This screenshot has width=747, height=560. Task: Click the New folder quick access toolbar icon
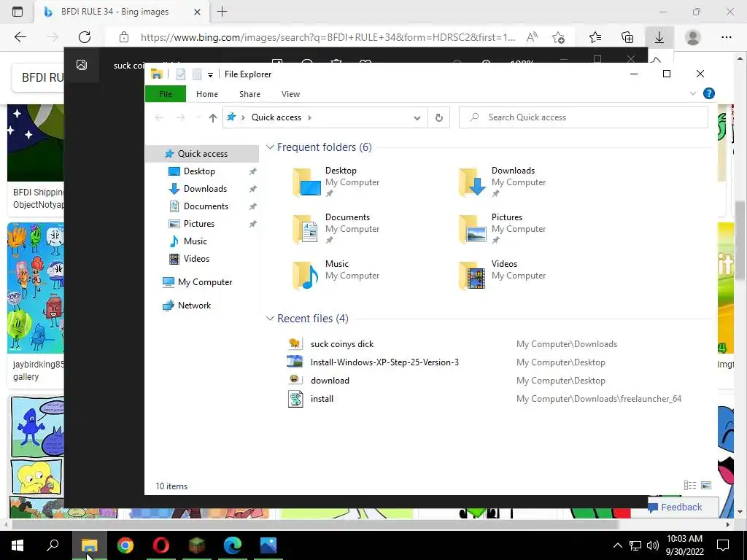(197, 74)
